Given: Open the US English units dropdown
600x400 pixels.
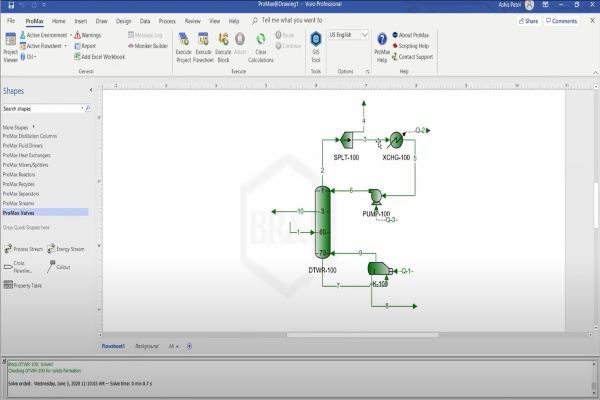Looking at the screenshot, I should (346, 35).
